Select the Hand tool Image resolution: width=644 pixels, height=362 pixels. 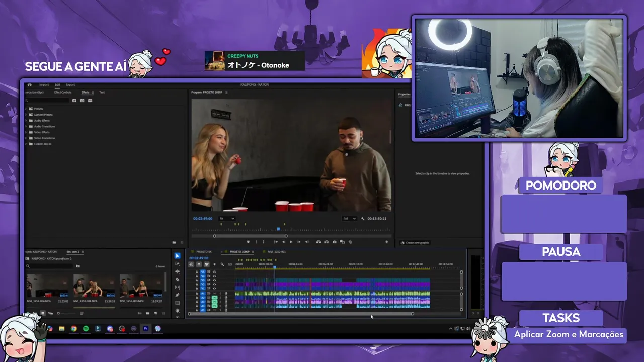177,311
